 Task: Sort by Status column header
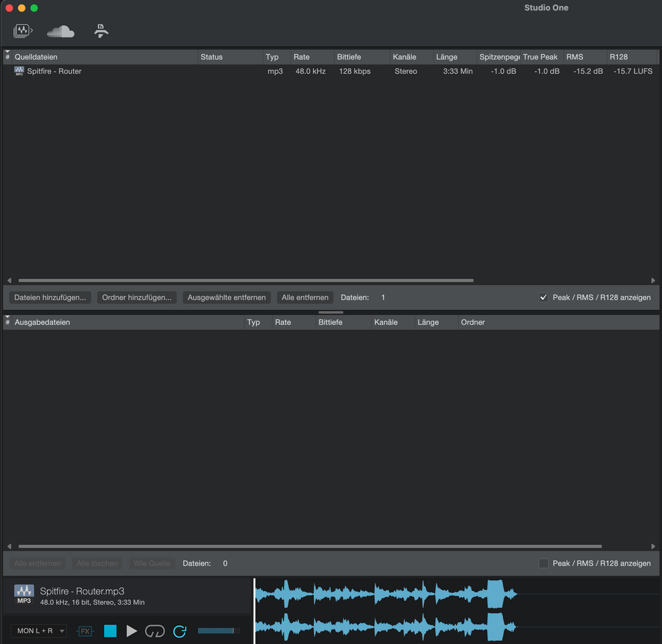pos(230,57)
